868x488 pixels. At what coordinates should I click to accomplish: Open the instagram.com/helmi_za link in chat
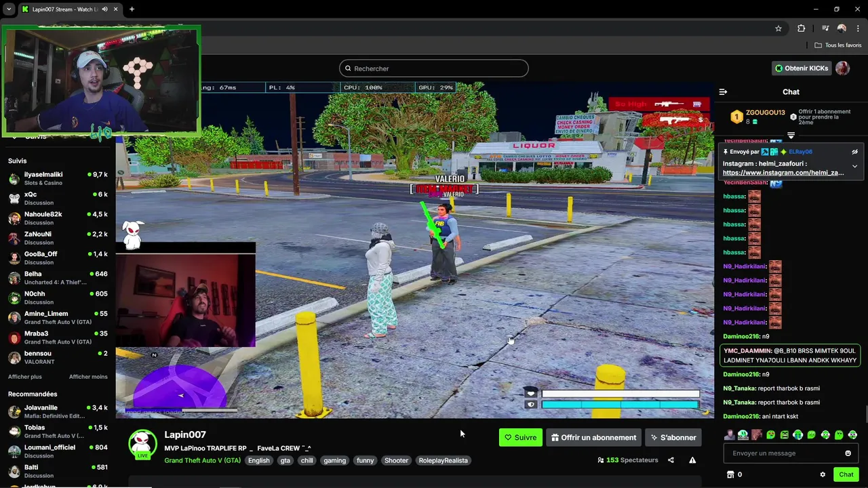click(x=783, y=173)
